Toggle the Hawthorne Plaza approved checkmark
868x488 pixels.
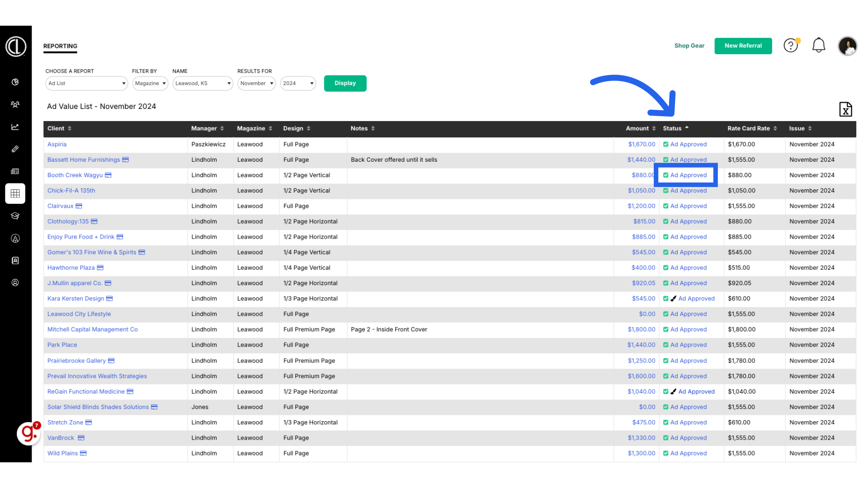[666, 268]
